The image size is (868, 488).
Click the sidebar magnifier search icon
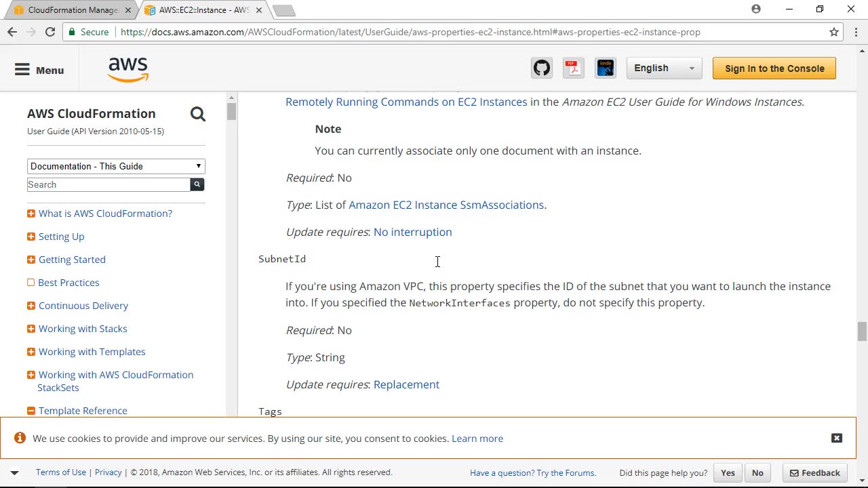[197, 114]
